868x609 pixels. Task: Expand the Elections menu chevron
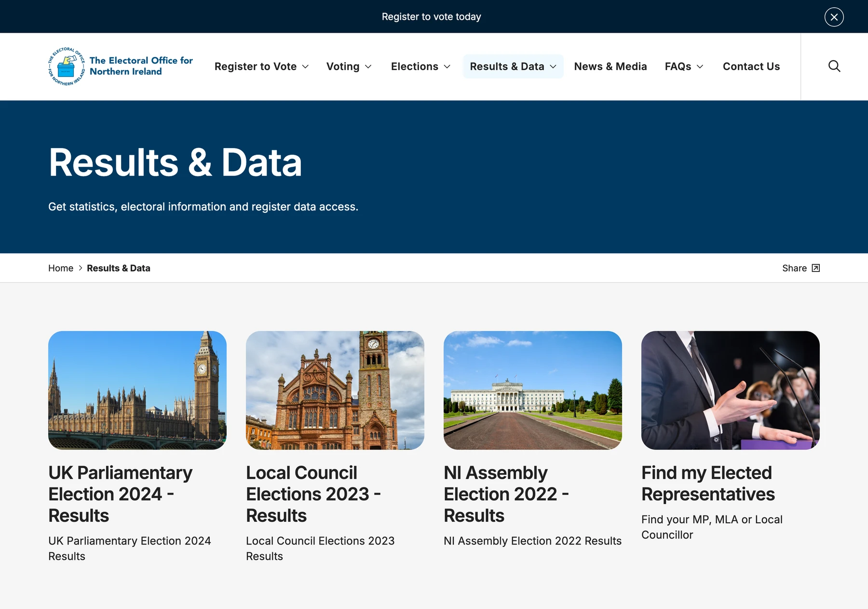pos(447,67)
